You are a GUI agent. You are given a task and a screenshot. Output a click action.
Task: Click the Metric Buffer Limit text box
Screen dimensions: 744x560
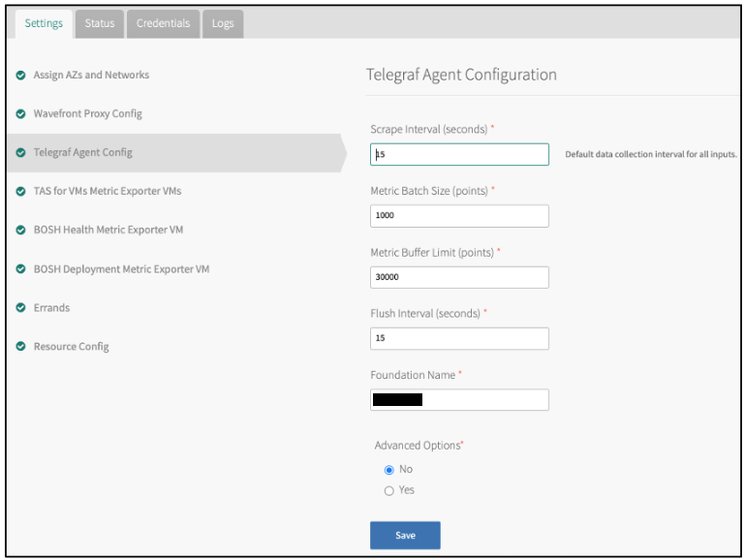[459, 277]
